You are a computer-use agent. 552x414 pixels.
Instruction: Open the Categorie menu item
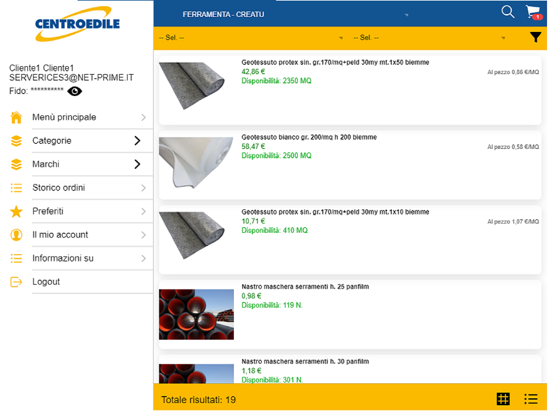click(x=52, y=141)
